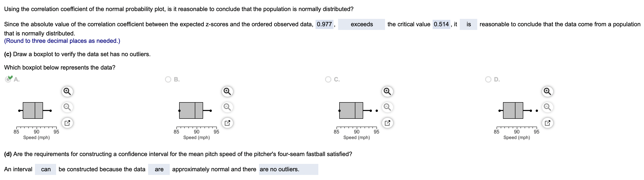Open boxplot B in new window

tap(227, 123)
